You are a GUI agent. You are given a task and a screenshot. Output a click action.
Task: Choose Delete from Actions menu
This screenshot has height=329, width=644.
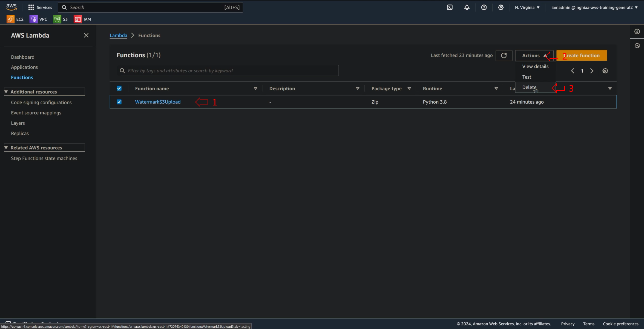click(x=535, y=87)
